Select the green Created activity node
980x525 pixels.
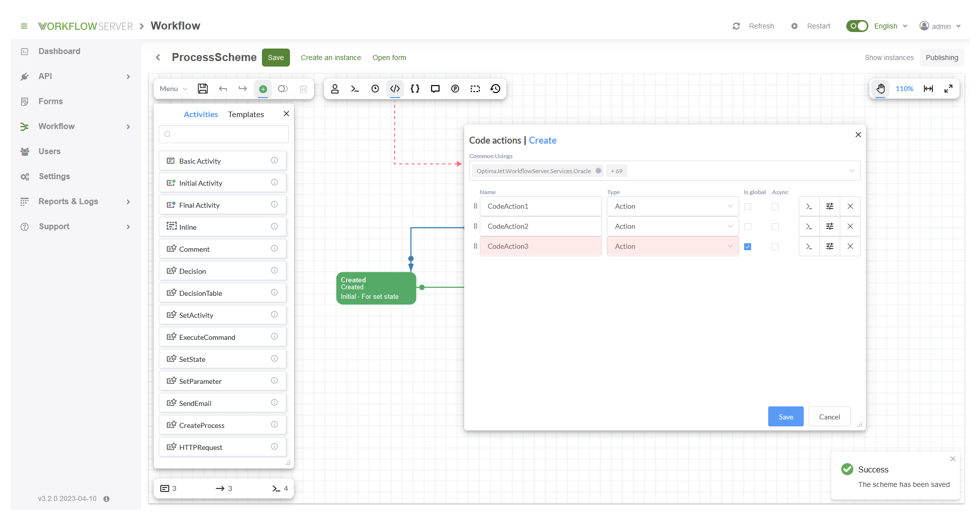pyautogui.click(x=376, y=288)
